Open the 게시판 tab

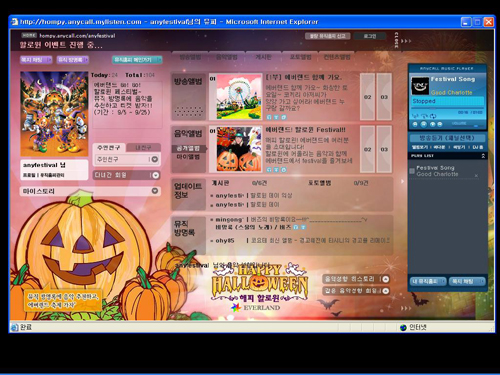click(263, 57)
